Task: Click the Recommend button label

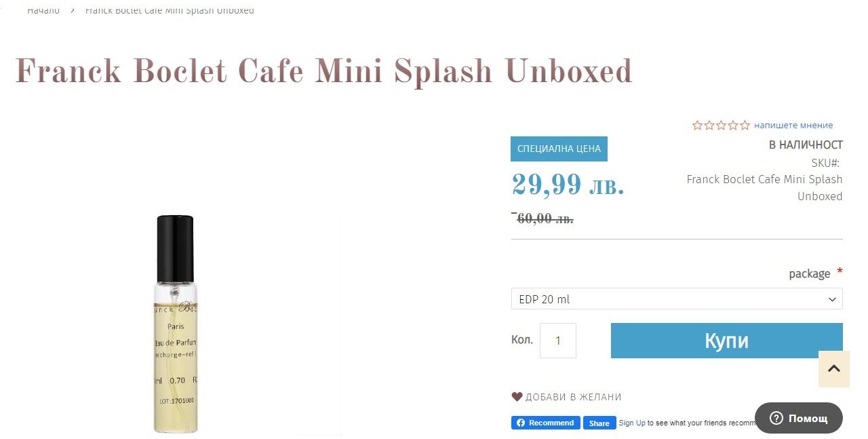Action: click(551, 423)
